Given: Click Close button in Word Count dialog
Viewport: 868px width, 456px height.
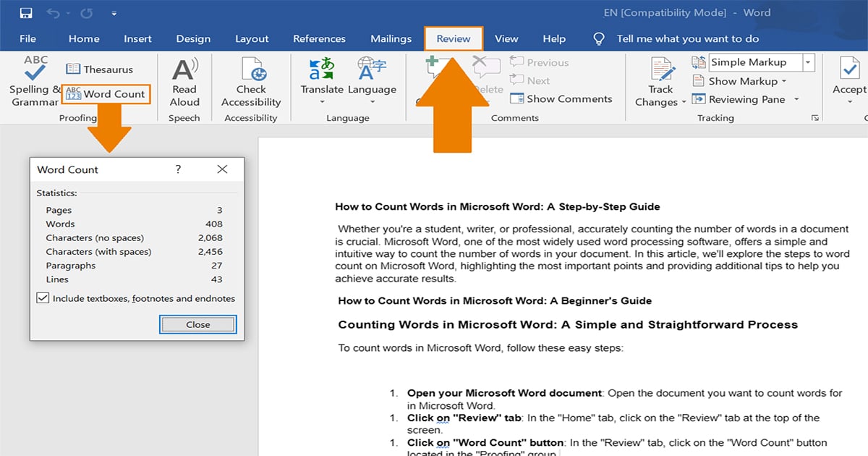Looking at the screenshot, I should pyautogui.click(x=197, y=325).
